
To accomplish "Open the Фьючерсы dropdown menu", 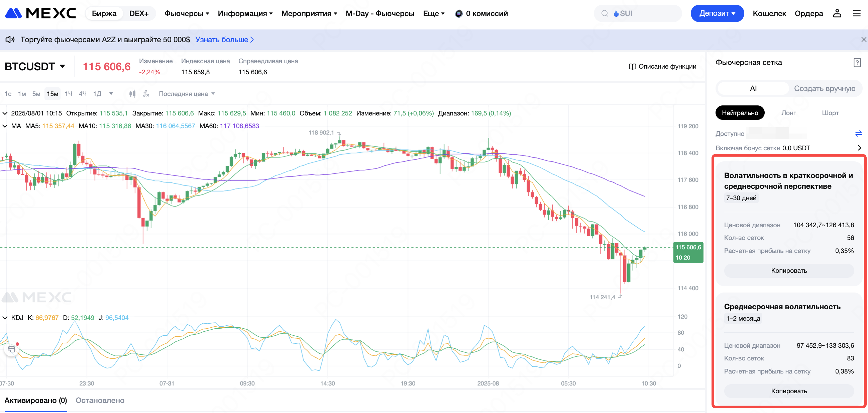I will (x=187, y=13).
